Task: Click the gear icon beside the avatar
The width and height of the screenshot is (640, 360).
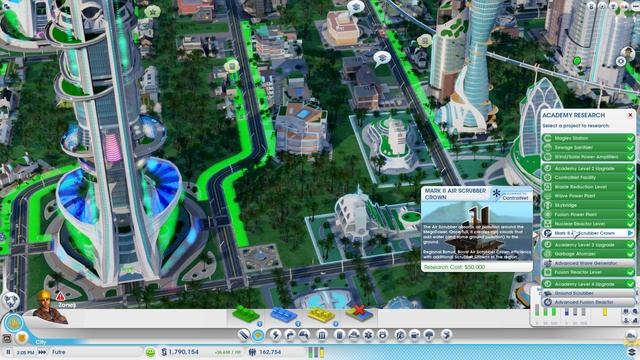Action: click(x=621, y=62)
